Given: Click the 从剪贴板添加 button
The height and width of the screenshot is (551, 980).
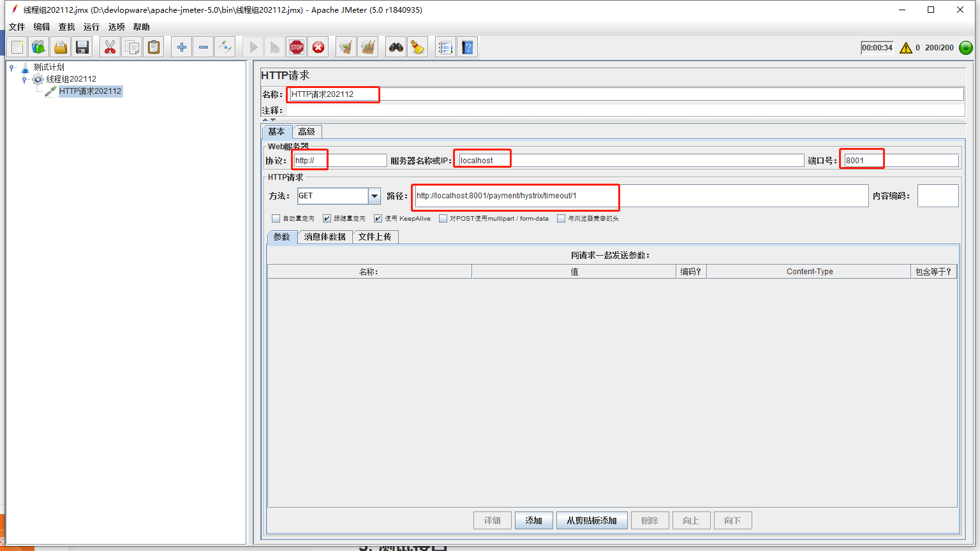Looking at the screenshot, I should click(592, 520).
